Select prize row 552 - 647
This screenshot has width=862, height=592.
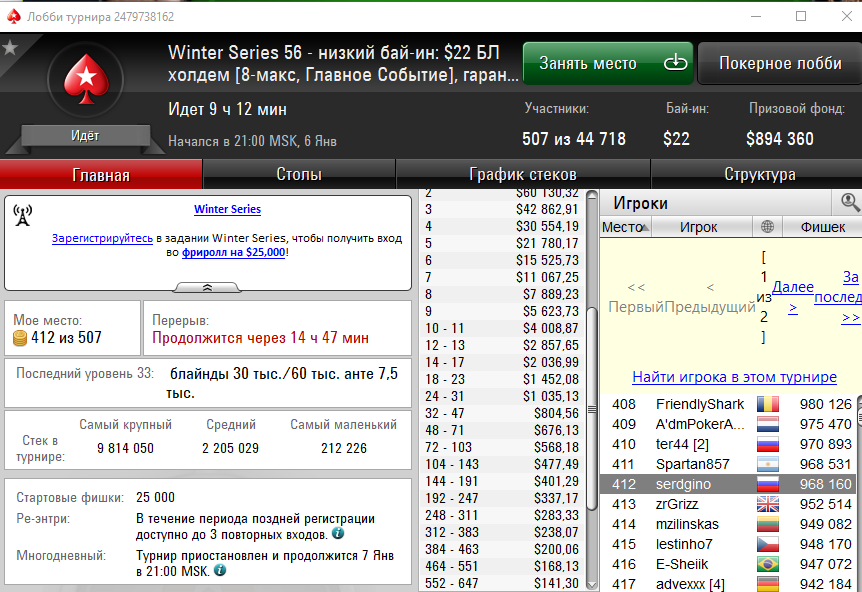coord(502,583)
